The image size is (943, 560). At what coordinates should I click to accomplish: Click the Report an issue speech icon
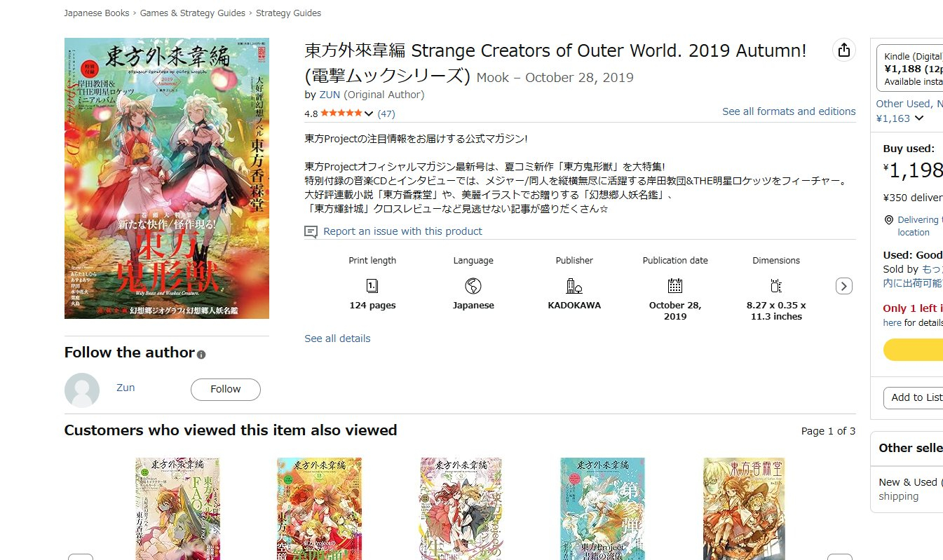pos(311,231)
